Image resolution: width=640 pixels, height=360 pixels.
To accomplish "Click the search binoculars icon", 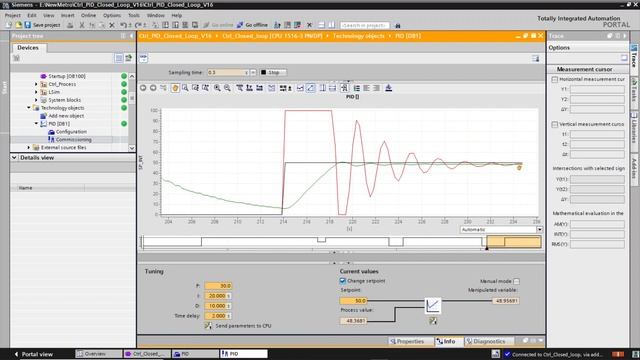I will pos(398,25).
